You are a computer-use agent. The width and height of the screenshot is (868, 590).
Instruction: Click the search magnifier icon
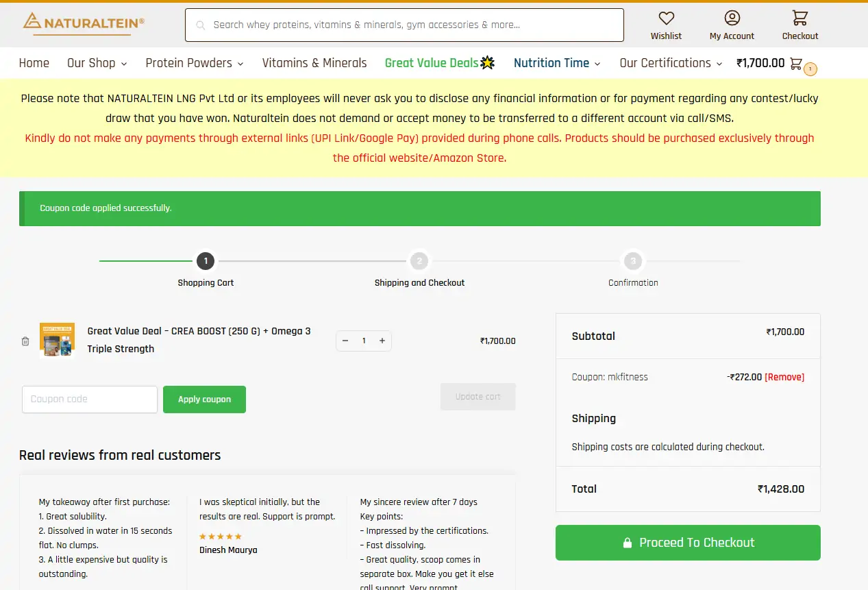click(x=199, y=25)
